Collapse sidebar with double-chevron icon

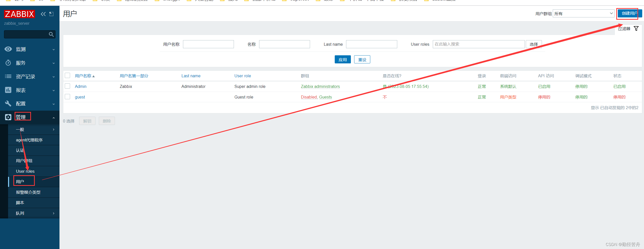43,14
